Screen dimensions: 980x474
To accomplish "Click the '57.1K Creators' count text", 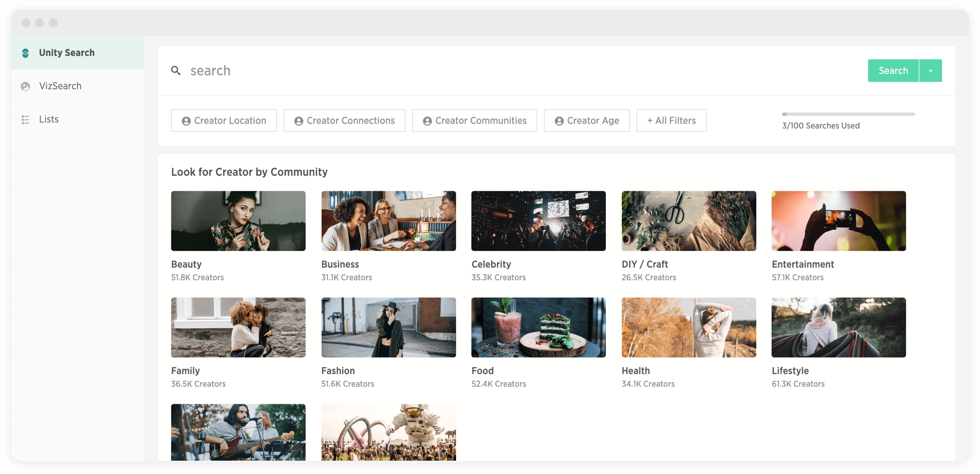I will click(x=798, y=278).
